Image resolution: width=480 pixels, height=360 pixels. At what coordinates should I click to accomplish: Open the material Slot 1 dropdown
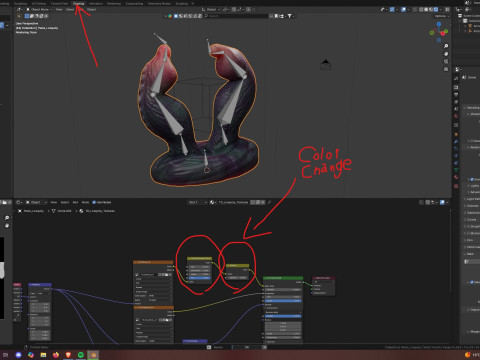tap(198, 202)
